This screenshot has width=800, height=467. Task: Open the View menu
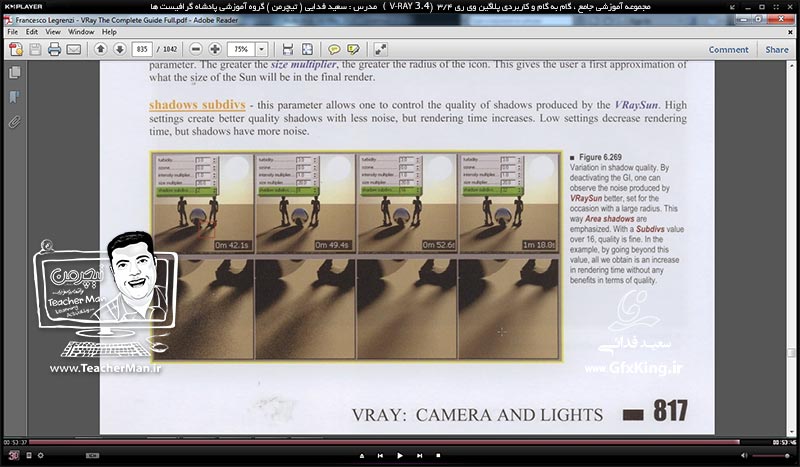click(53, 32)
